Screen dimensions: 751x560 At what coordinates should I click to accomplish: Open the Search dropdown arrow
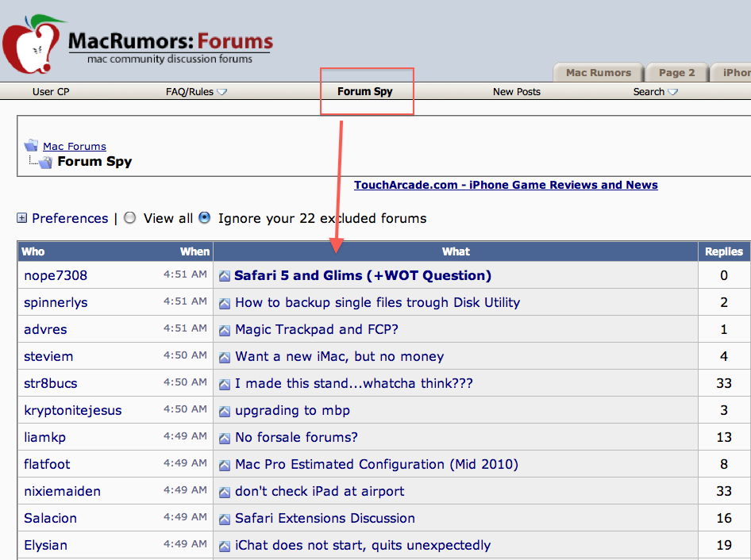pyautogui.click(x=672, y=92)
